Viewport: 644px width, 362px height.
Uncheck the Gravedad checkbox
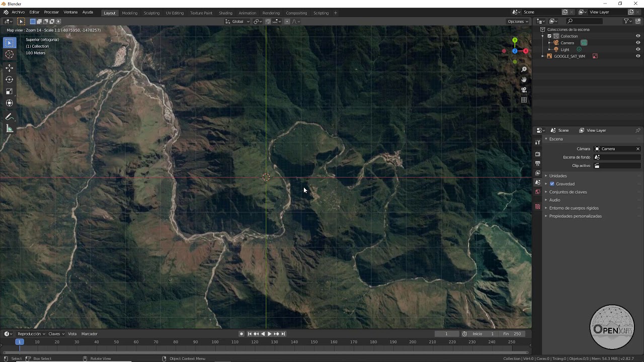(x=552, y=184)
